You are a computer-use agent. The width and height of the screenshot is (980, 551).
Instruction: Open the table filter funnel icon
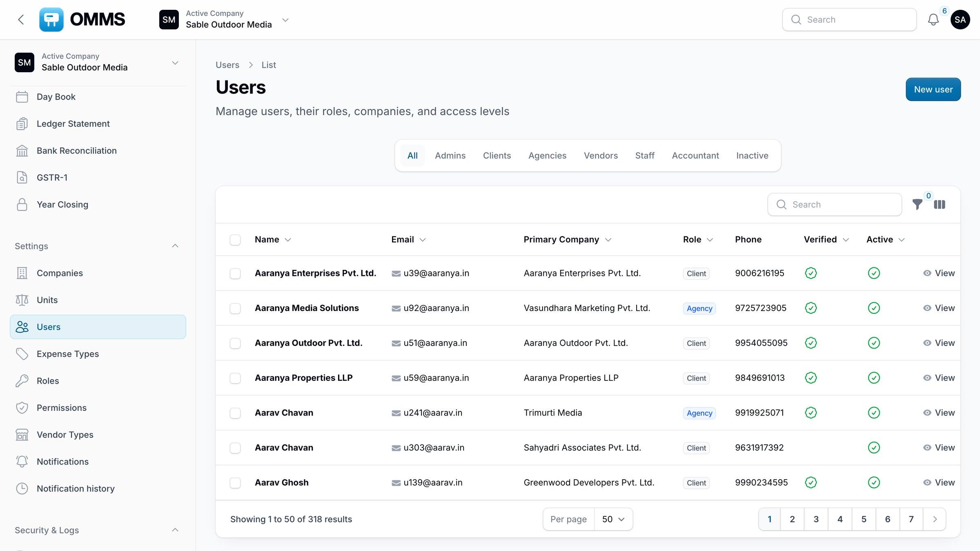(917, 204)
